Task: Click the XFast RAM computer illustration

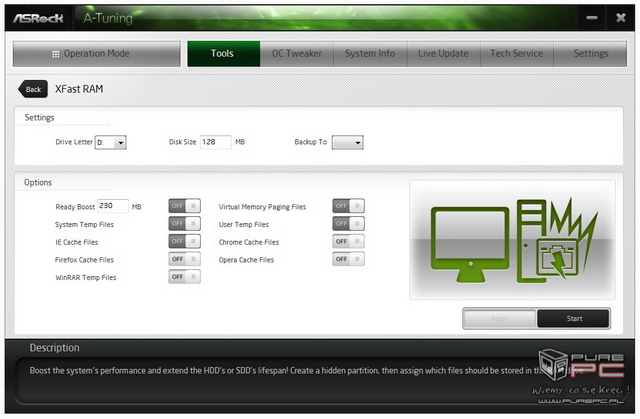Action: pos(512,240)
